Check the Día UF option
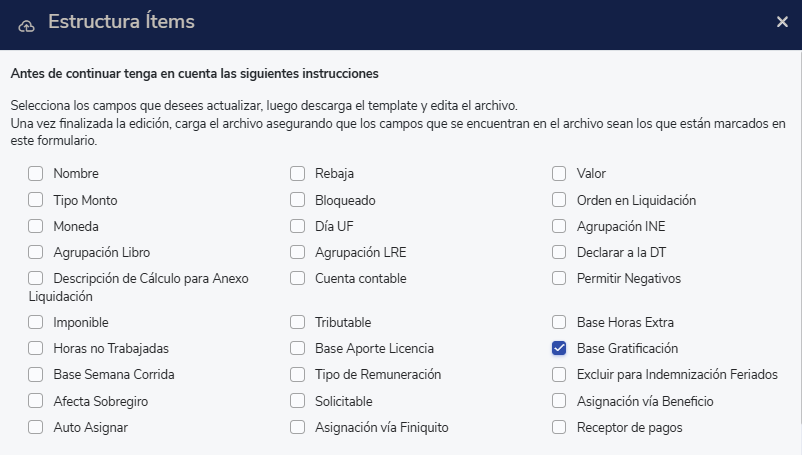802x455 pixels. [x=298, y=226]
